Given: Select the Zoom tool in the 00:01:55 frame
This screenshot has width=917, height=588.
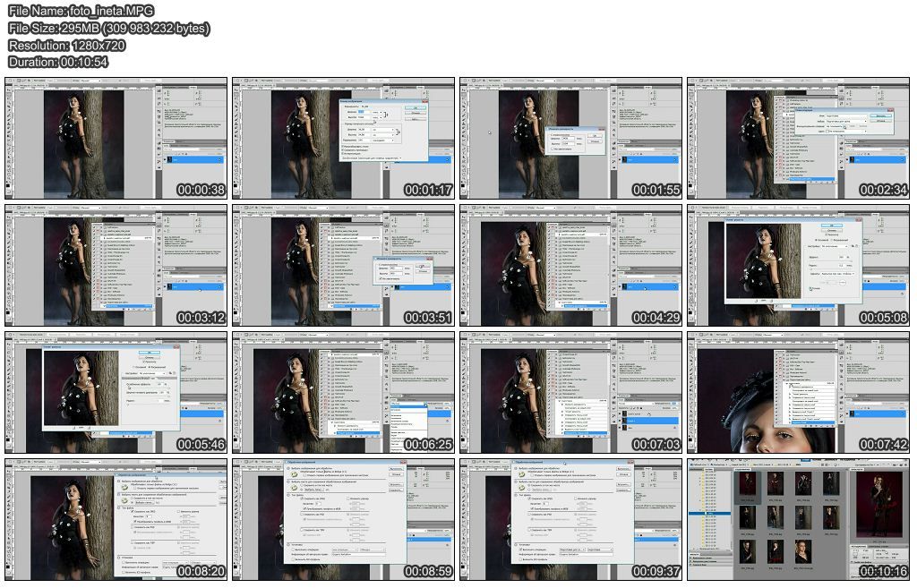Looking at the screenshot, I should [x=464, y=179].
